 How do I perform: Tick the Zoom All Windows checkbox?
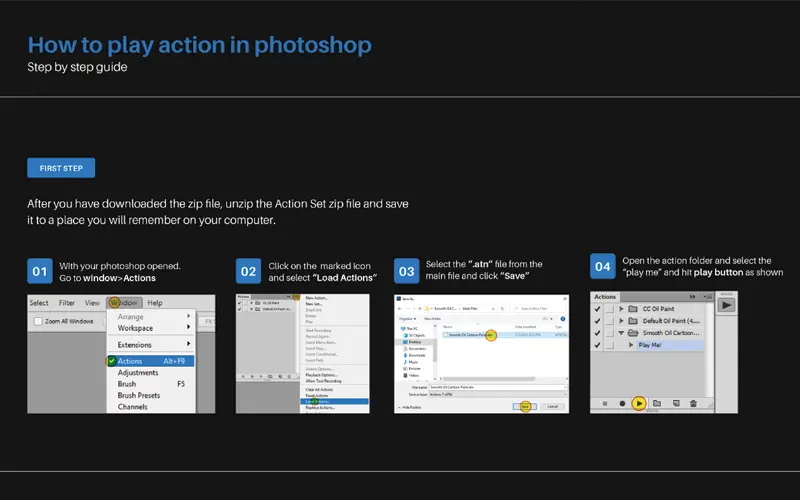[x=38, y=321]
